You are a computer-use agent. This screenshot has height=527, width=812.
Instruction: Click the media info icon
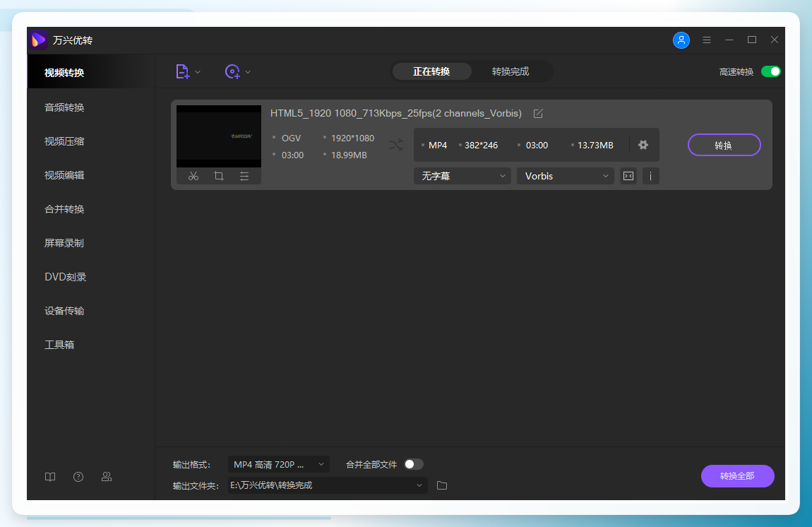651,176
